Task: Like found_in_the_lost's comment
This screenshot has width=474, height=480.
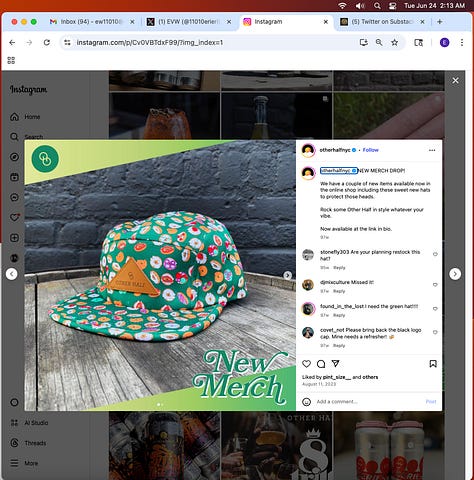Action: pyautogui.click(x=435, y=309)
